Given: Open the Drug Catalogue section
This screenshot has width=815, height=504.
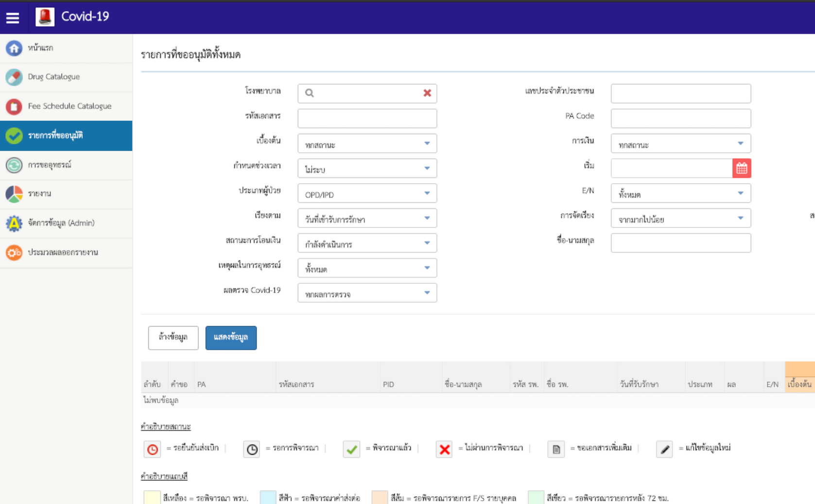Looking at the screenshot, I should pos(55,77).
